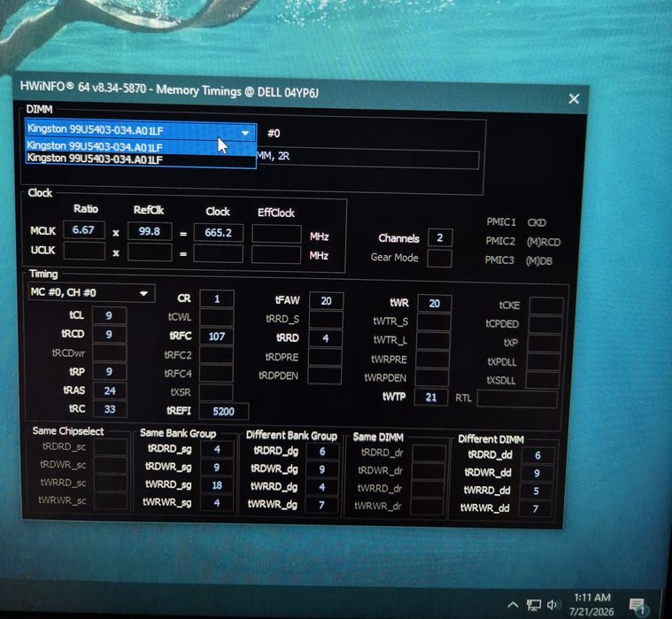Viewport: 672px width, 619px height.
Task: Click the tRAS value showing 24
Action: tap(110, 391)
